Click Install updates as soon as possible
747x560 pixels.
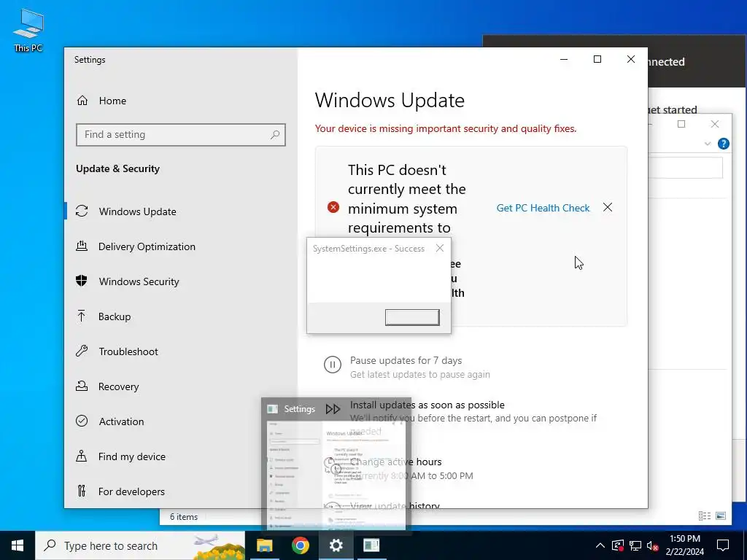[x=427, y=405]
